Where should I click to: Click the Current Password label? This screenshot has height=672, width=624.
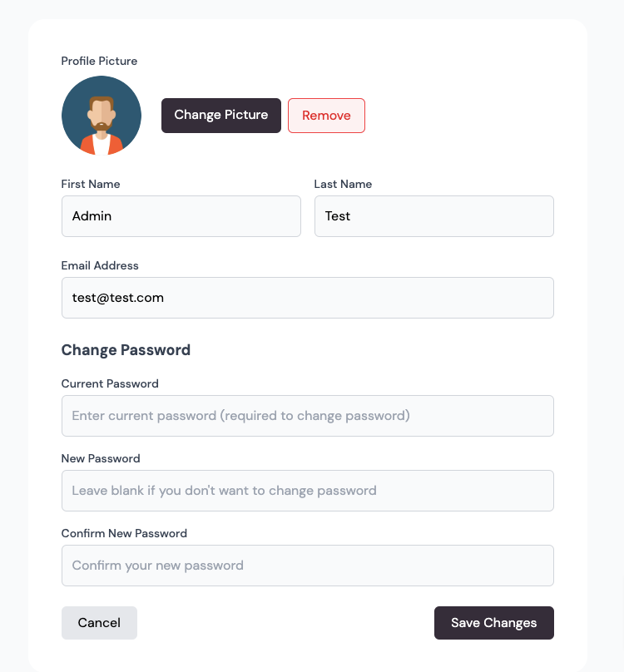pyautogui.click(x=110, y=383)
